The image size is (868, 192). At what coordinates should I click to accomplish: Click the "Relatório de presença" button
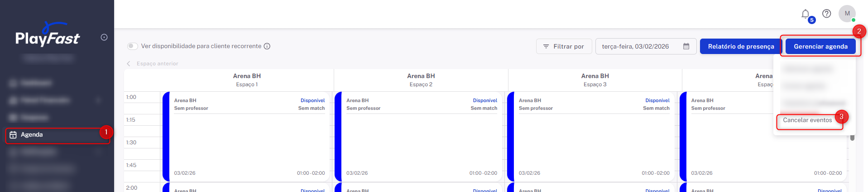741,46
